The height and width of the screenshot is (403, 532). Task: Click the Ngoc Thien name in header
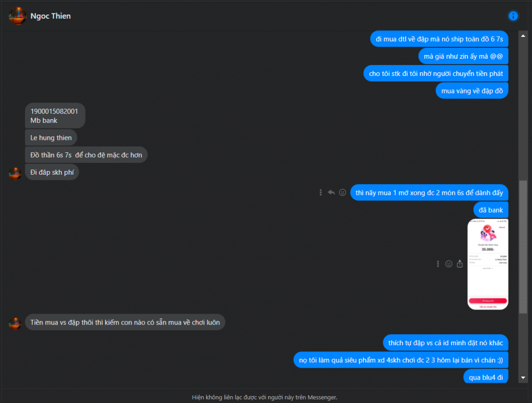[x=50, y=16]
